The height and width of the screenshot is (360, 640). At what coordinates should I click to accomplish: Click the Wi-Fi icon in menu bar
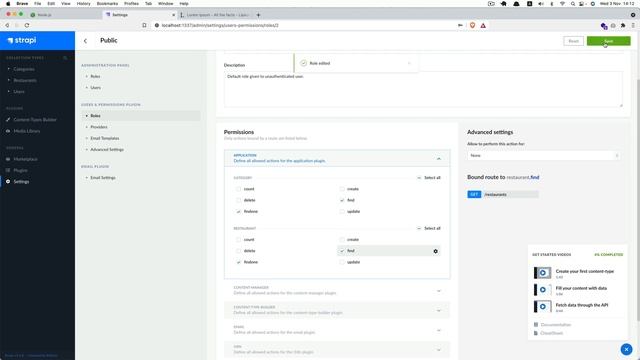click(562, 3)
